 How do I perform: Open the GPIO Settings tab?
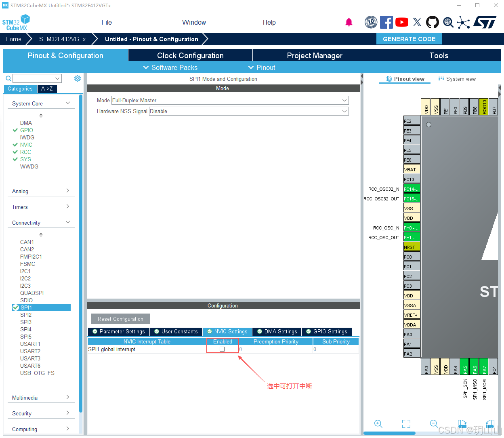point(327,331)
